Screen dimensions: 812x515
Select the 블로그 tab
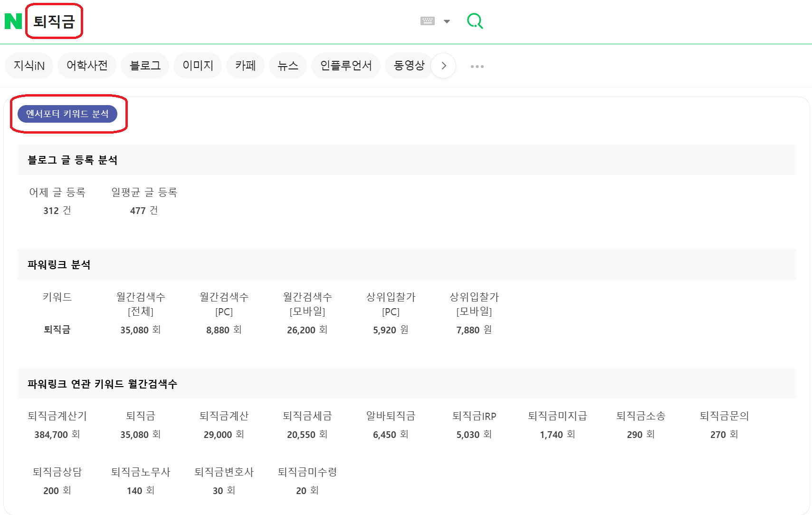point(145,66)
